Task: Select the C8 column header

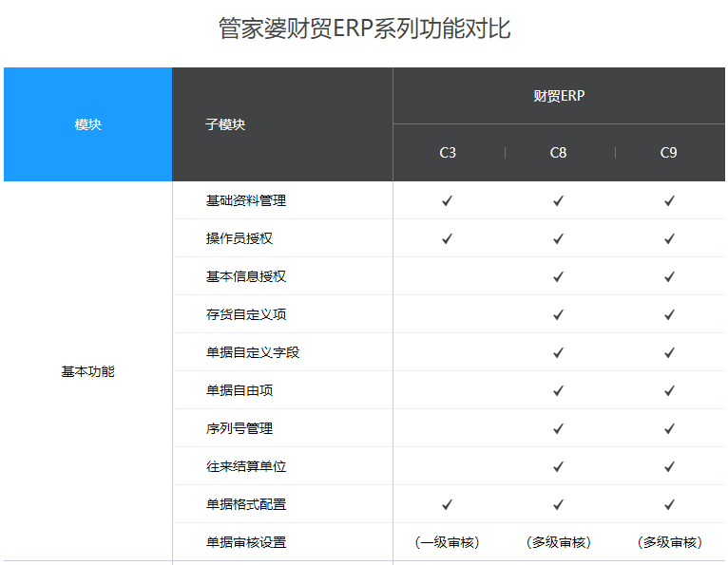Action: tap(558, 153)
